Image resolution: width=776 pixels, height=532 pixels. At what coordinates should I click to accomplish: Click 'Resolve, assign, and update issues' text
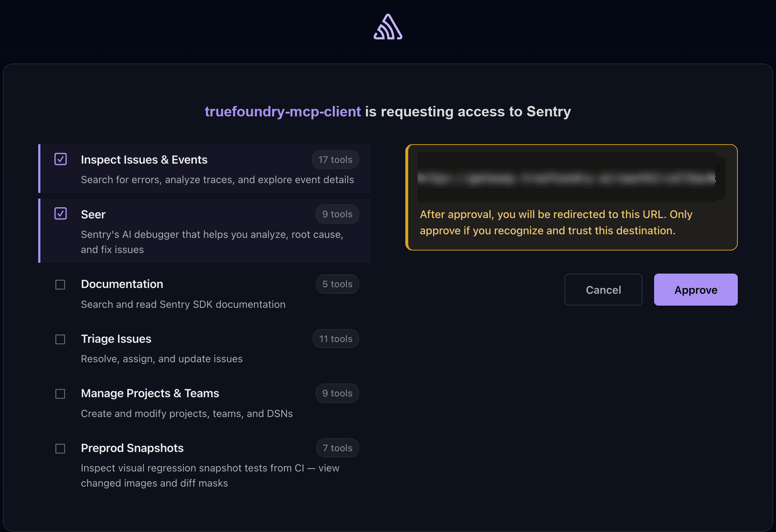pos(162,359)
